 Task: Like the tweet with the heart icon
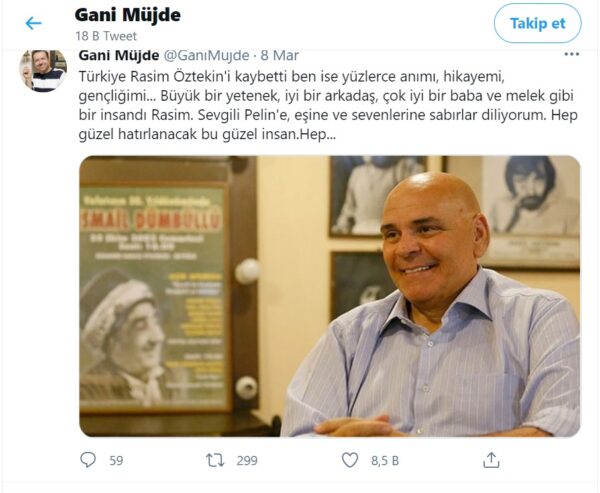[x=350, y=460]
